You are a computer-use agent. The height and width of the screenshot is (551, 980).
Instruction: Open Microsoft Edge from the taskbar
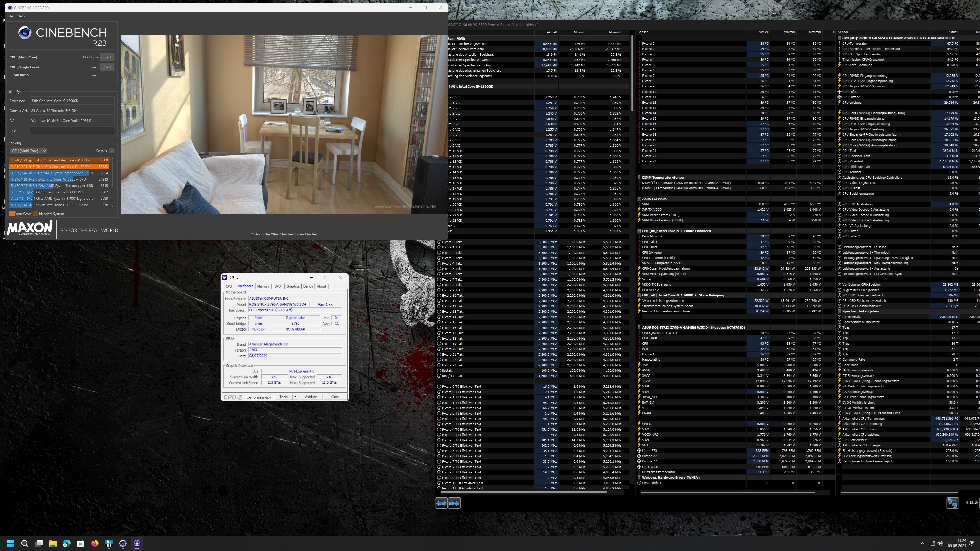pos(67,543)
